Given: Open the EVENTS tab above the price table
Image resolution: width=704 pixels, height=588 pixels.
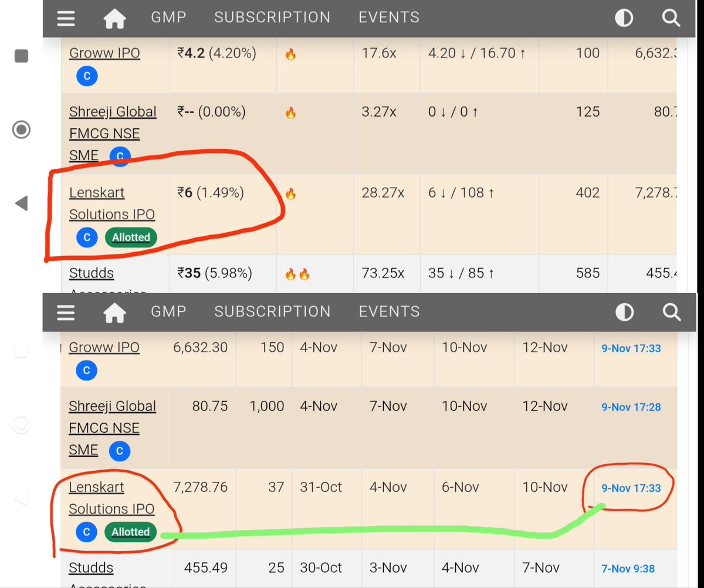Looking at the screenshot, I should click(389, 18).
